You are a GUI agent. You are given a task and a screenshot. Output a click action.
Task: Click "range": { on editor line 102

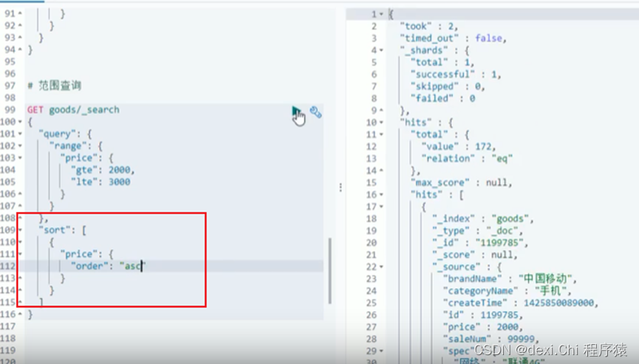[x=76, y=145]
